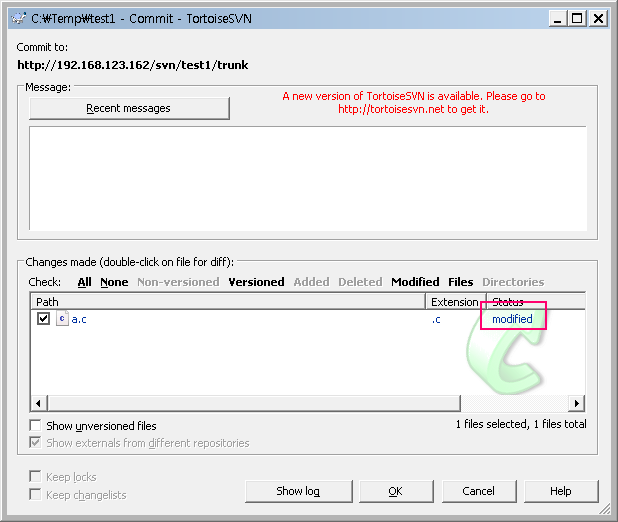Click the files selected count text

(521, 424)
